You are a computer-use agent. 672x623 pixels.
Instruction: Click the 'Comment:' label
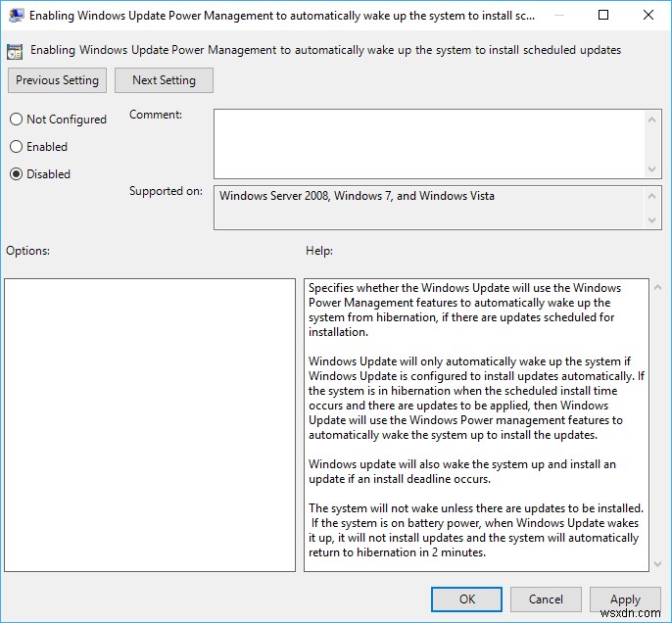[156, 115]
